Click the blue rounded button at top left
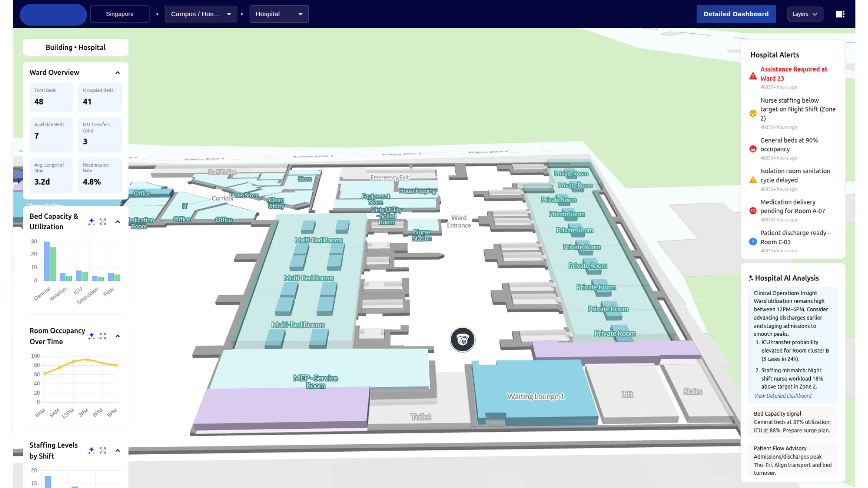868x488 pixels. pos(53,15)
